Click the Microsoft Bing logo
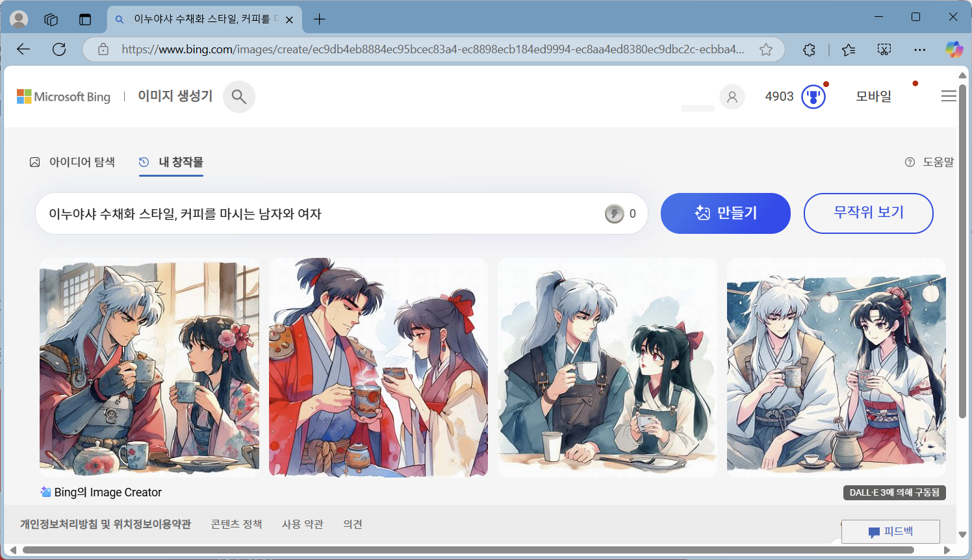The image size is (972, 560). point(64,97)
